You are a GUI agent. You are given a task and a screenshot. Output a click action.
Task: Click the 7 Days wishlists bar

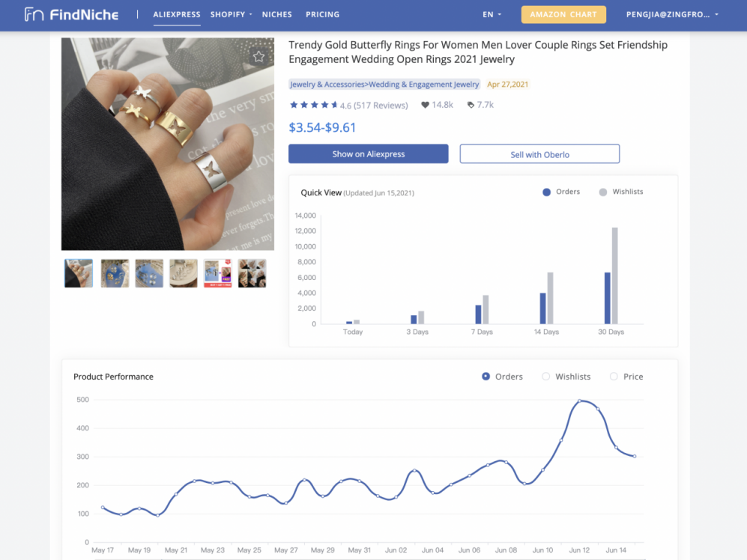[486, 309]
